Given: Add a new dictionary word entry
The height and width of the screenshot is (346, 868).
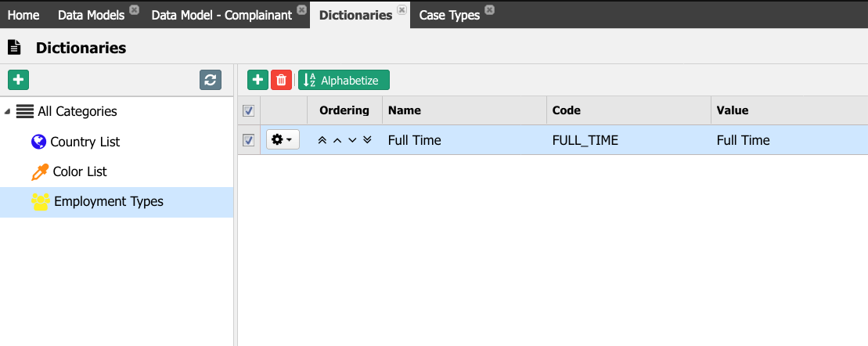Looking at the screenshot, I should pos(258,80).
